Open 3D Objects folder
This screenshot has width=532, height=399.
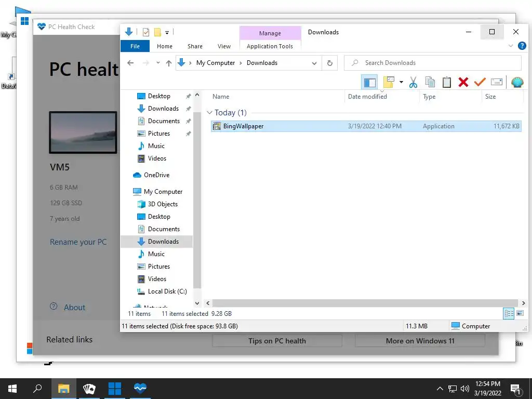tap(163, 204)
